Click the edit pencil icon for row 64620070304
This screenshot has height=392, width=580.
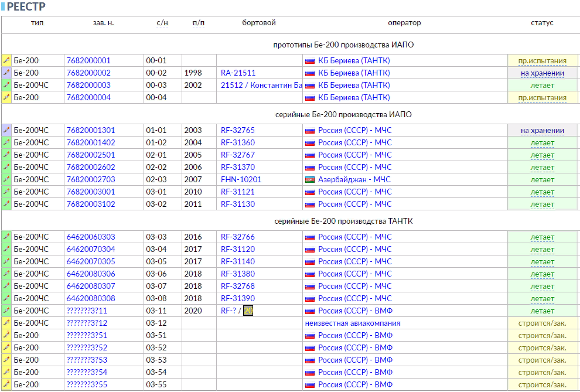coord(6,249)
